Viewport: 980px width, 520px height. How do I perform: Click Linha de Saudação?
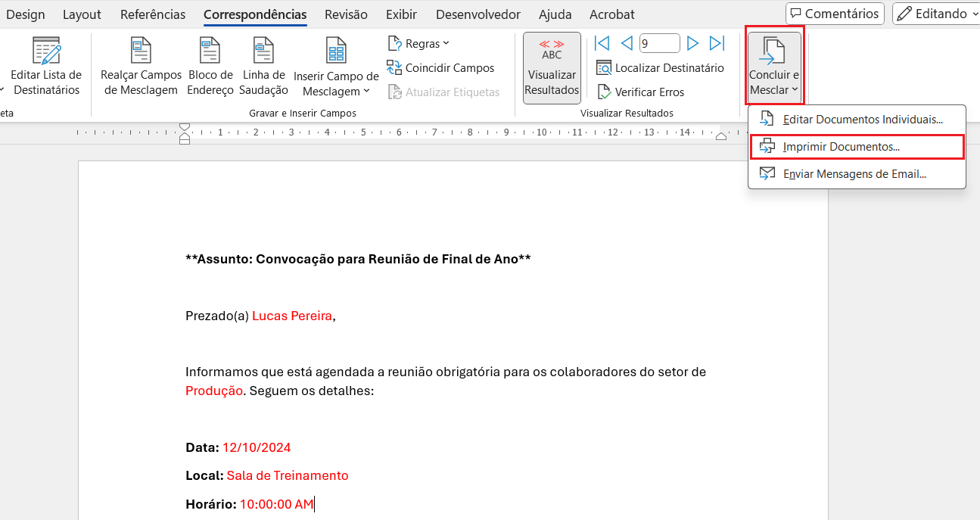[x=263, y=66]
